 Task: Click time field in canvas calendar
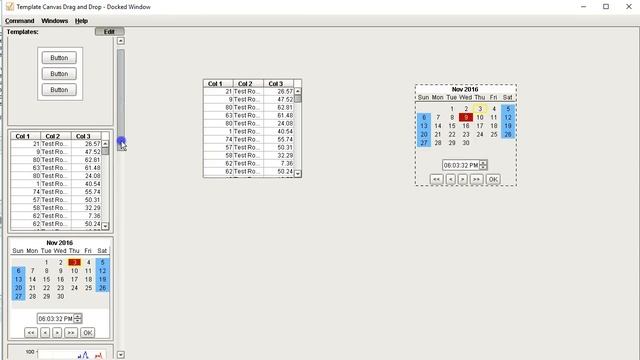click(461, 165)
